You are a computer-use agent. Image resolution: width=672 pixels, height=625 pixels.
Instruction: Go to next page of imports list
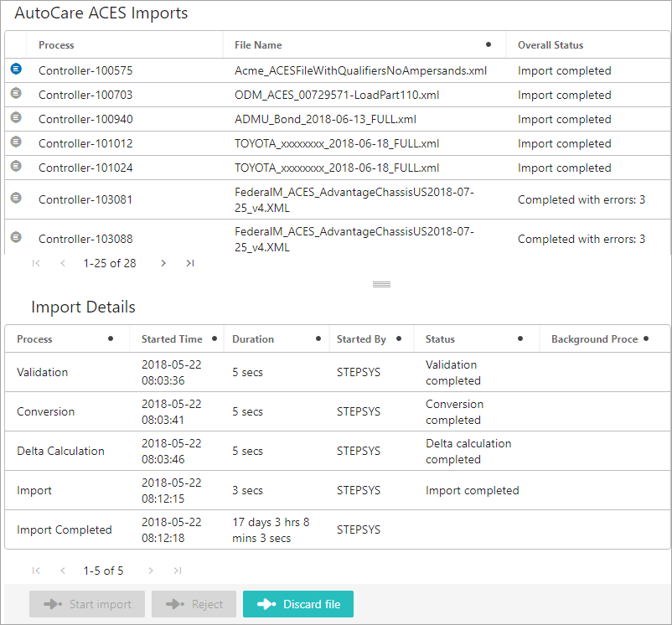(x=163, y=263)
